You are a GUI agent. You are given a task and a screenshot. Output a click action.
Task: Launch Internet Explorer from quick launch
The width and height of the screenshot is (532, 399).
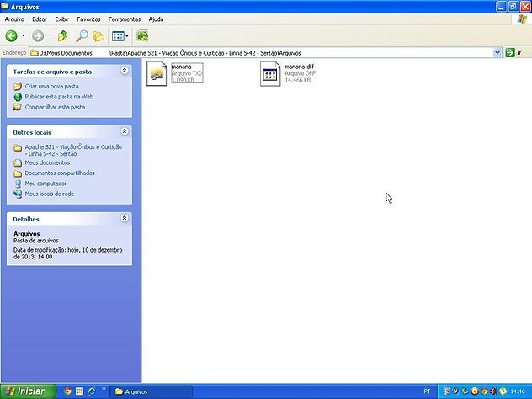[91, 391]
